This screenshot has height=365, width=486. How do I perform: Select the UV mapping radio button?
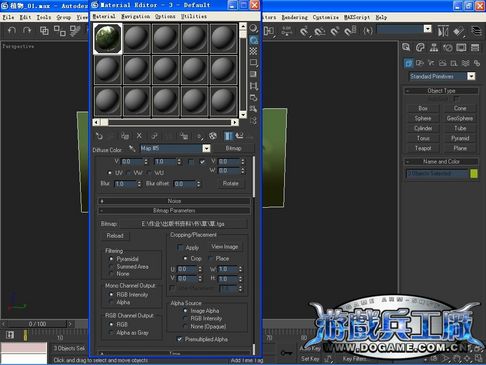pos(110,173)
